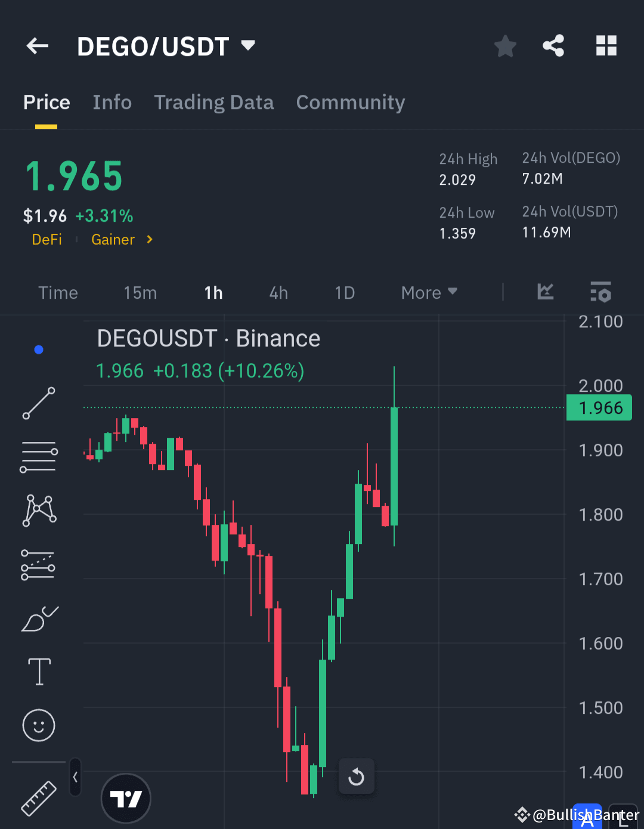Image resolution: width=644 pixels, height=829 pixels.
Task: Click the TradingView logo
Action: (125, 798)
